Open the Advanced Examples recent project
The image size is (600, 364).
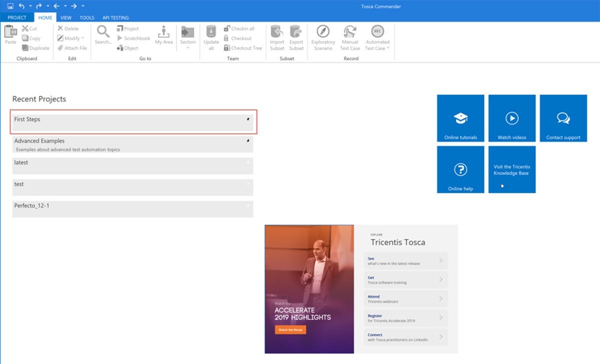[132, 144]
